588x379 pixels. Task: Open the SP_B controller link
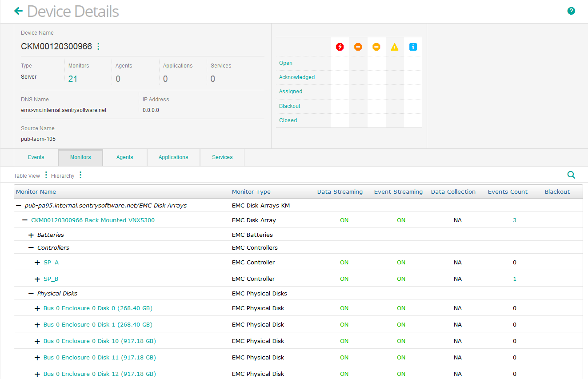coord(51,279)
